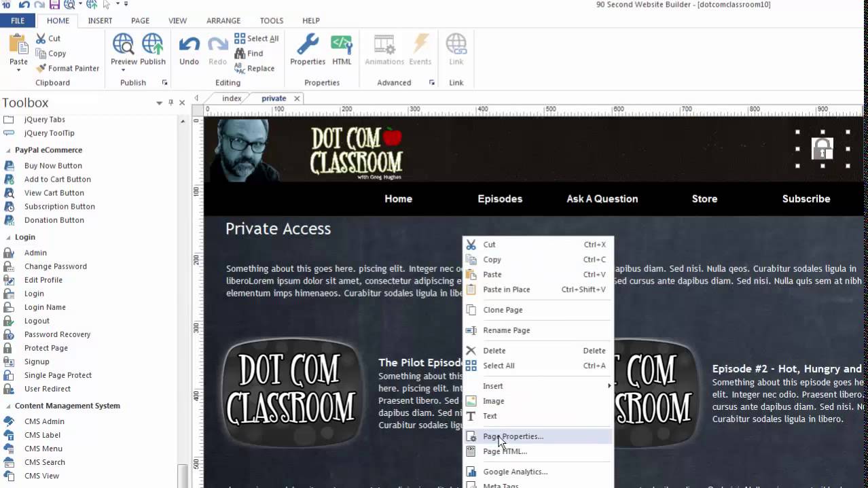The image size is (868, 488).
Task: Switch to the VIEW ribbon tab
Action: (x=177, y=21)
